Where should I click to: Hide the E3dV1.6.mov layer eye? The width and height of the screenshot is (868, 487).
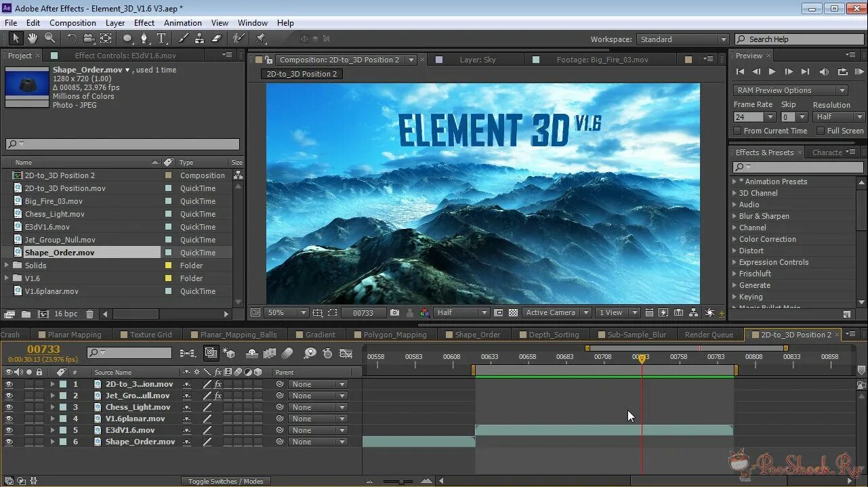(x=9, y=430)
